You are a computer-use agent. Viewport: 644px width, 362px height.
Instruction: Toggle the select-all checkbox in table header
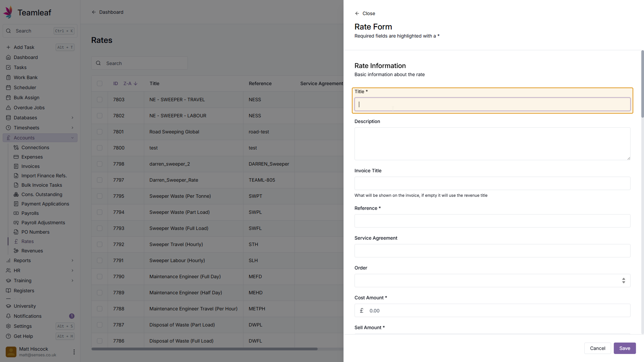pyautogui.click(x=100, y=83)
